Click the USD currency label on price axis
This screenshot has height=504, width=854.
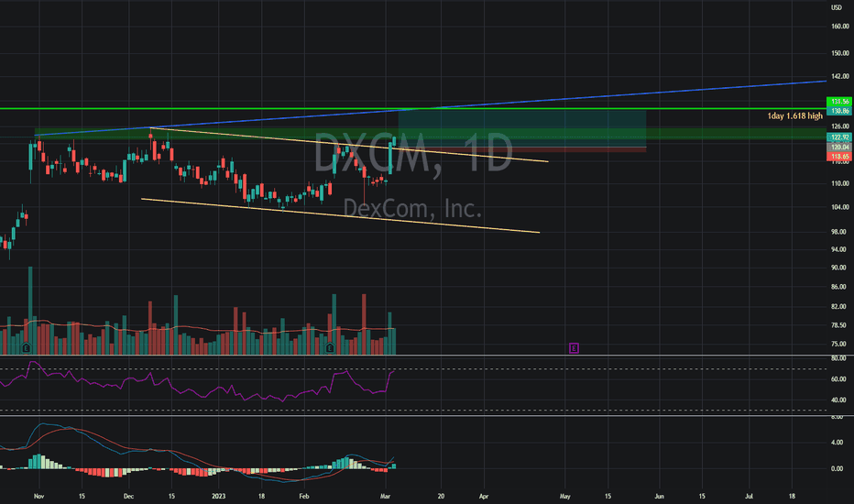coord(836,7)
